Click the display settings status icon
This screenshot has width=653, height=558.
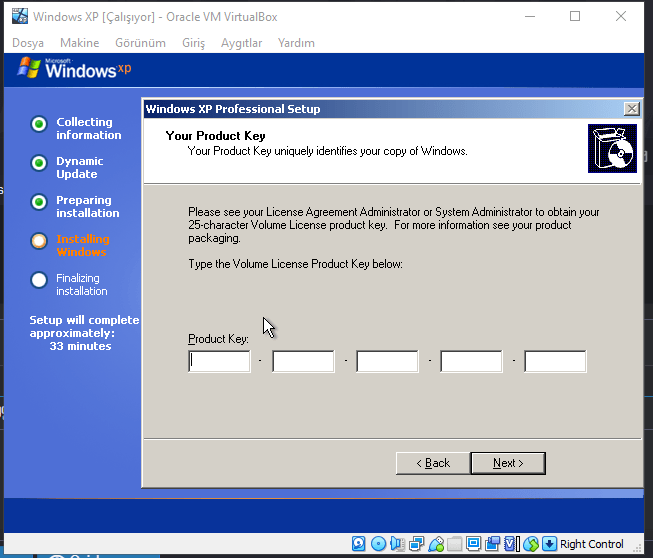(x=474, y=544)
